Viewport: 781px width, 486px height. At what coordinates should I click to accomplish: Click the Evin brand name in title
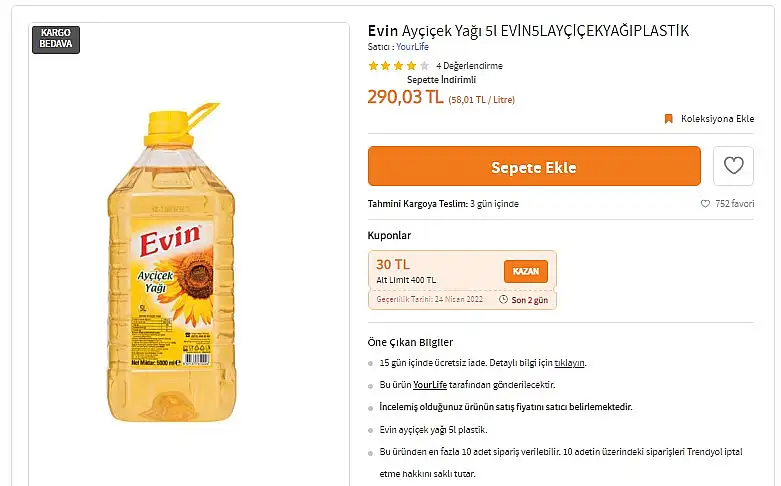pos(383,31)
